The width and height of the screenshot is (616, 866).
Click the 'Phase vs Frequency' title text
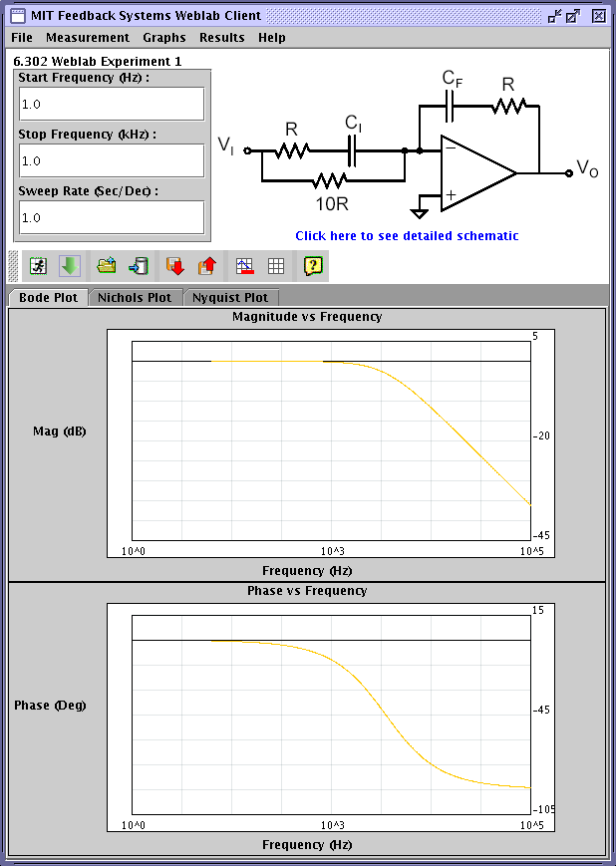pos(307,590)
